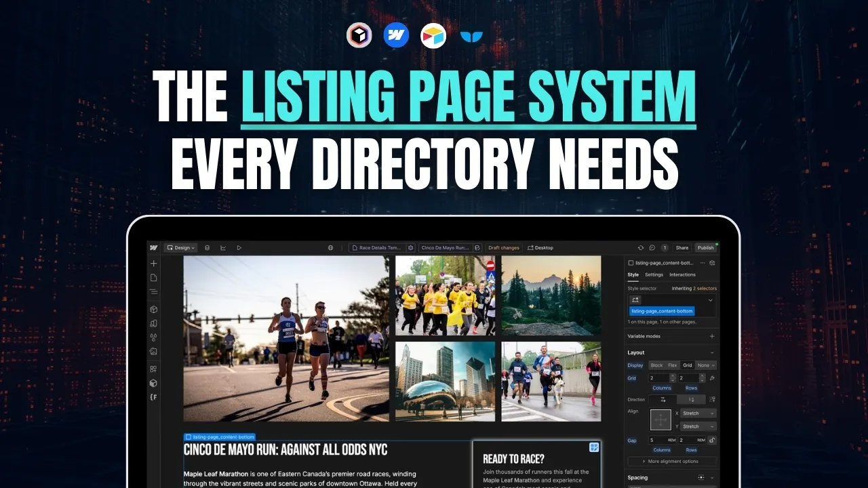Set Display to None
The height and width of the screenshot is (488, 868).
pos(703,365)
